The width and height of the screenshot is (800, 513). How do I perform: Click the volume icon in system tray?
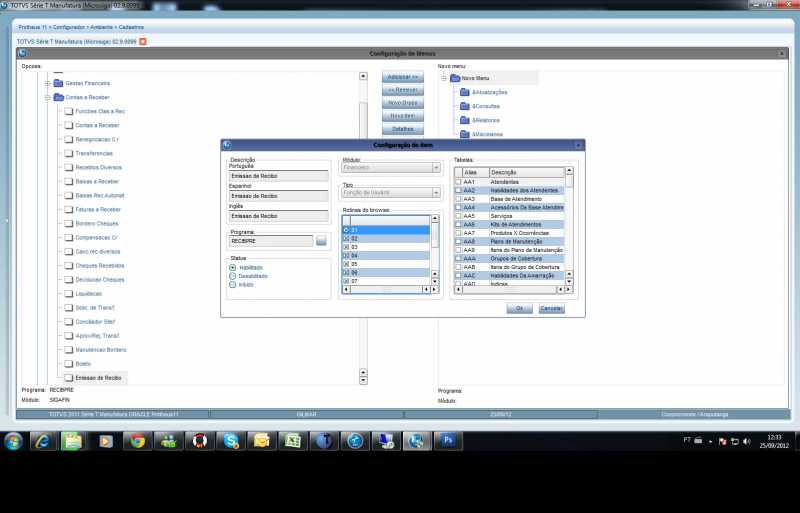(x=747, y=442)
